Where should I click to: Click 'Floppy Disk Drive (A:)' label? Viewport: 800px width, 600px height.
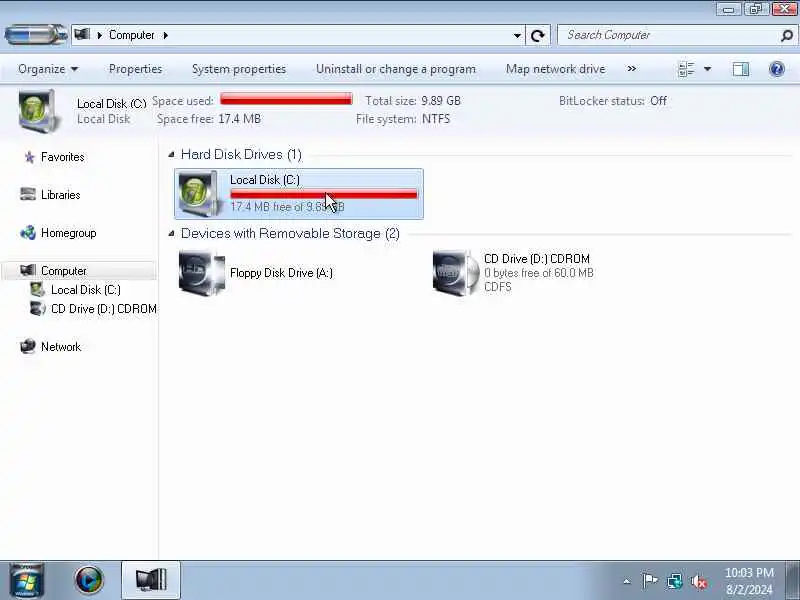(x=281, y=273)
